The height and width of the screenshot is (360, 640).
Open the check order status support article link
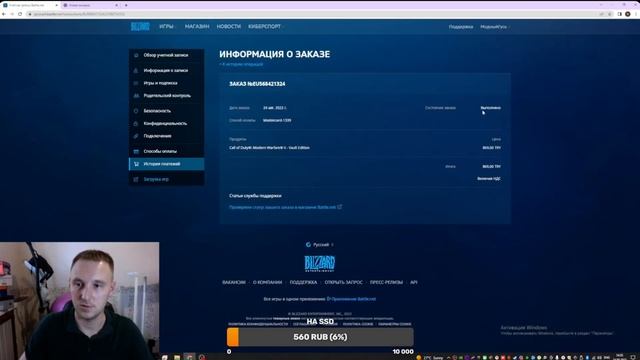[282, 207]
